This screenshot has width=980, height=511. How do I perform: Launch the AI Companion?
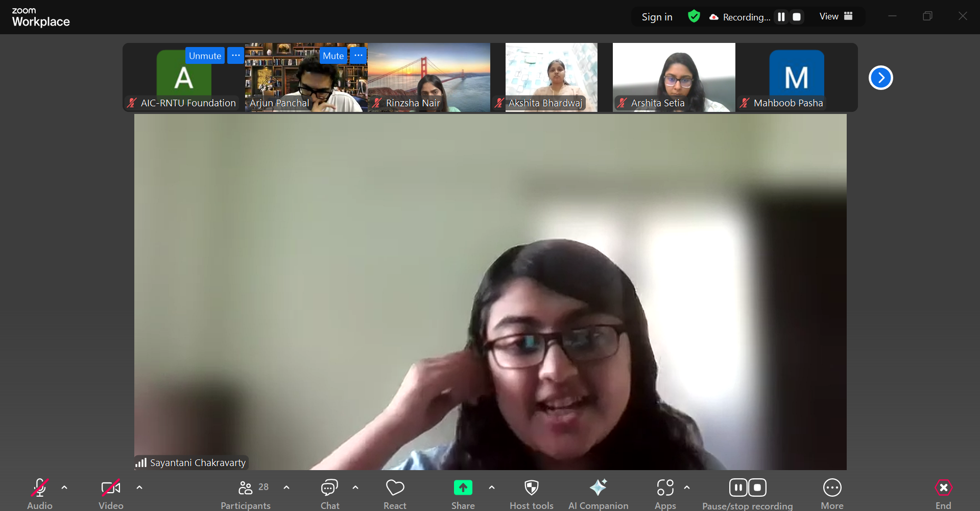tap(598, 488)
